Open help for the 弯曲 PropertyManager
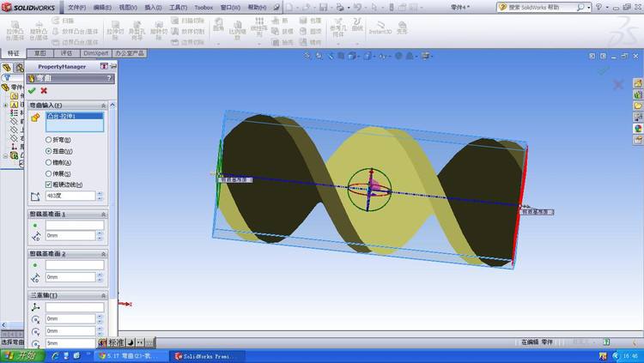 [x=109, y=78]
